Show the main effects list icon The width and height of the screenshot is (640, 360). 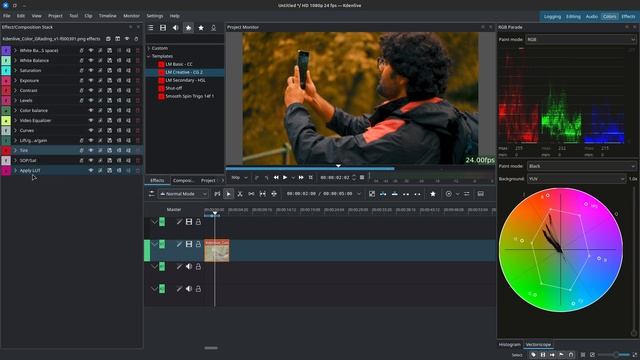point(151,28)
